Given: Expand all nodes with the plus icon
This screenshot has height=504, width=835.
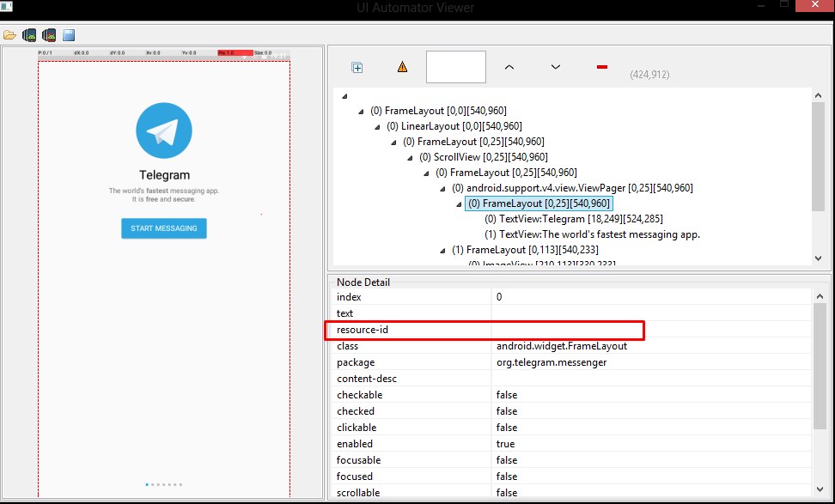Looking at the screenshot, I should (x=357, y=68).
